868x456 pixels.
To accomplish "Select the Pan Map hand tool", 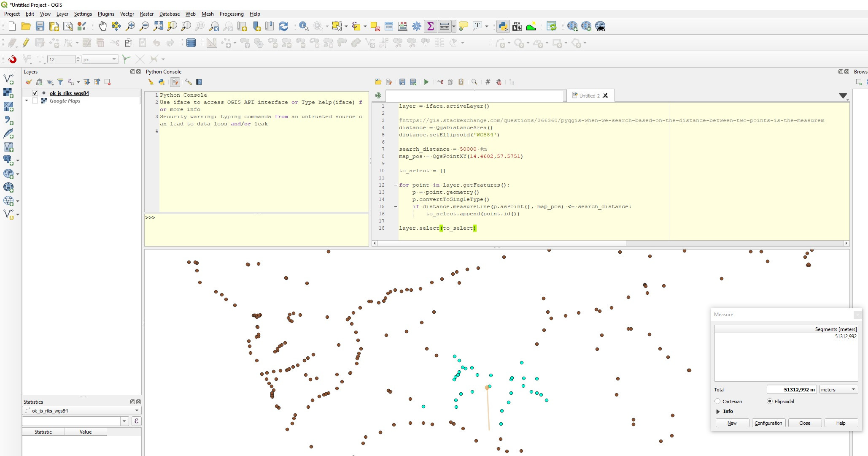I will (x=102, y=26).
